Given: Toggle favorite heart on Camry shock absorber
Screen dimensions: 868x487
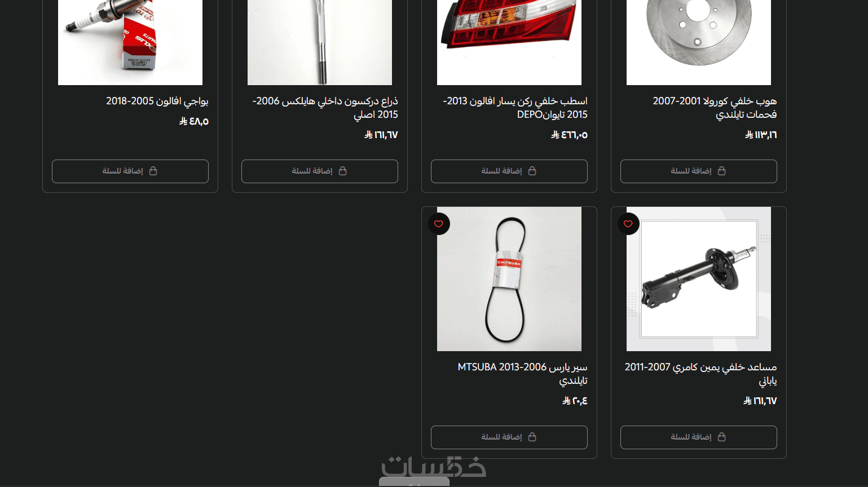Looking at the screenshot, I should (x=628, y=224).
